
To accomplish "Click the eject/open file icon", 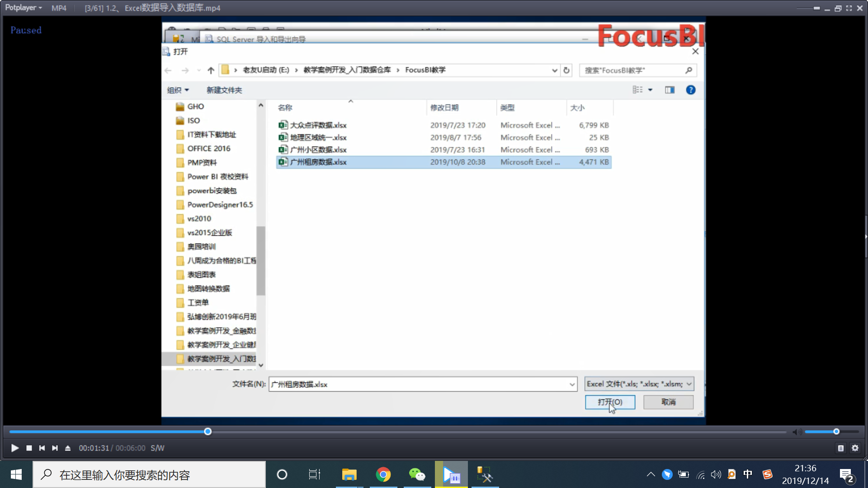I will tap(68, 448).
